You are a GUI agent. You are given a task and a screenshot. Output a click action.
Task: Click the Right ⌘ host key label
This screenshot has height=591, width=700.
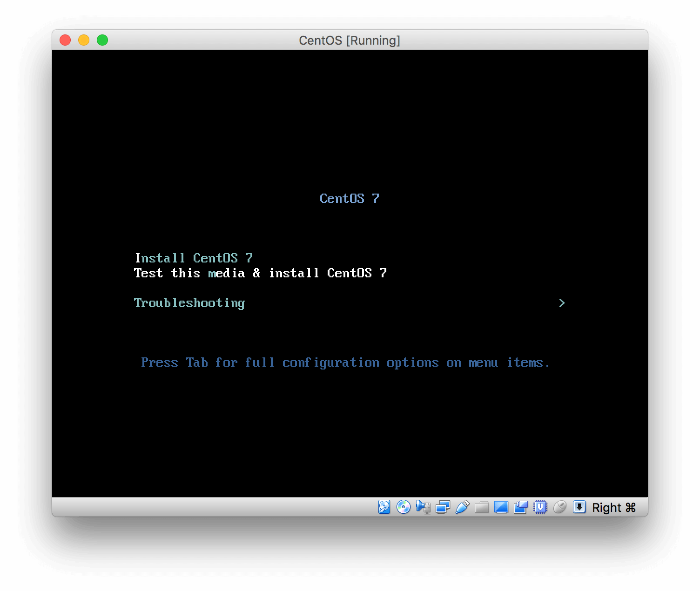point(614,507)
